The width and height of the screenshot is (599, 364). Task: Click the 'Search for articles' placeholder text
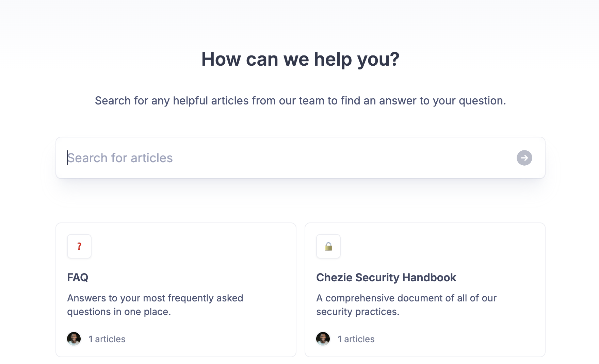coord(120,158)
